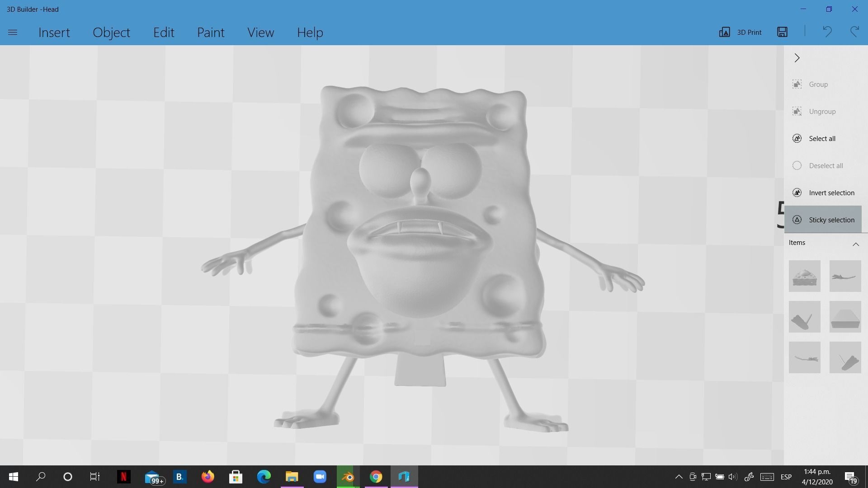This screenshot has height=488, width=868.
Task: Select the last leg item thumbnail
Action: (x=845, y=357)
